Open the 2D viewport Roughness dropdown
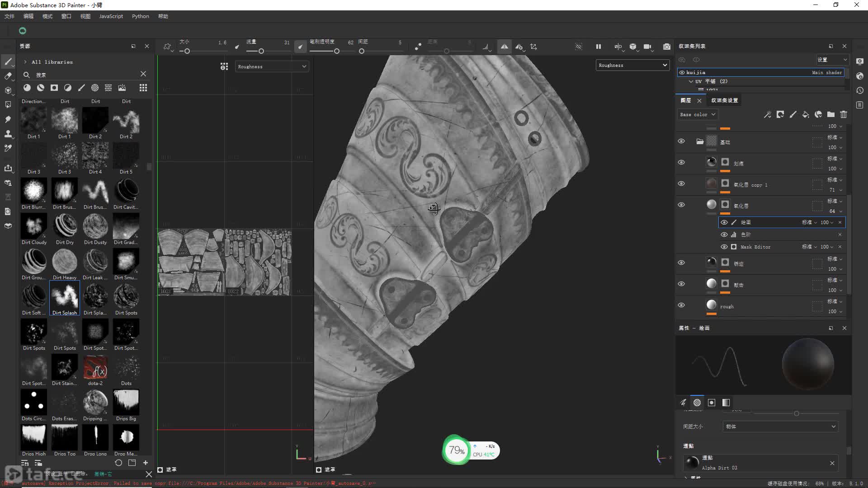This screenshot has width=868, height=488. tap(272, 66)
